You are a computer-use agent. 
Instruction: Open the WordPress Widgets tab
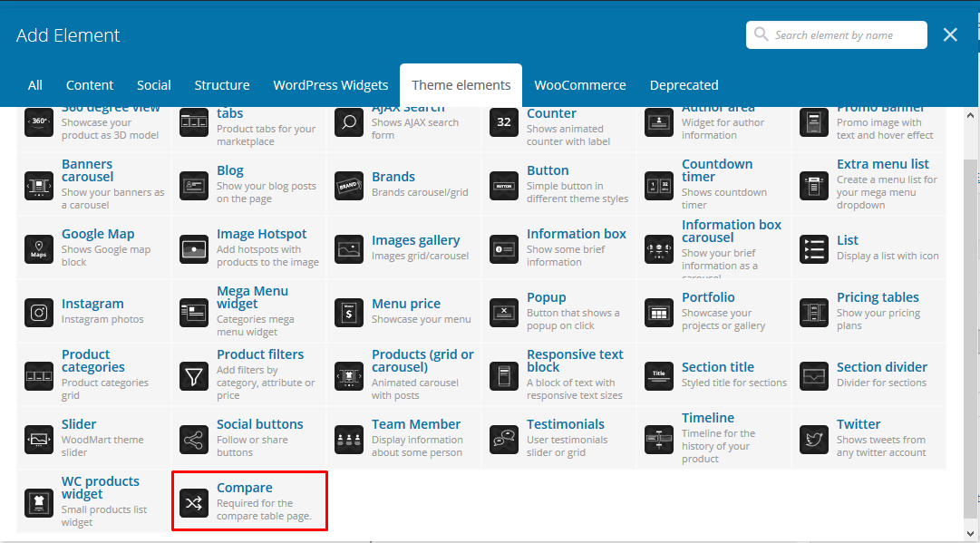(331, 85)
